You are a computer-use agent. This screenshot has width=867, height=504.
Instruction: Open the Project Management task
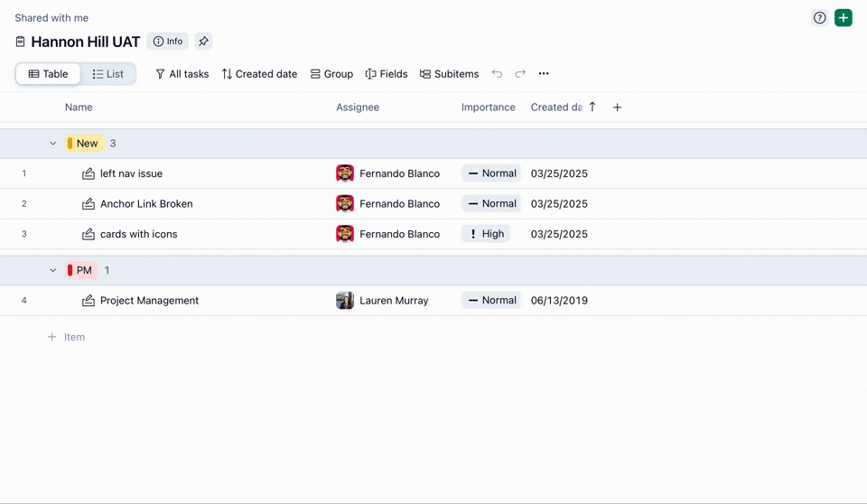[x=149, y=301]
